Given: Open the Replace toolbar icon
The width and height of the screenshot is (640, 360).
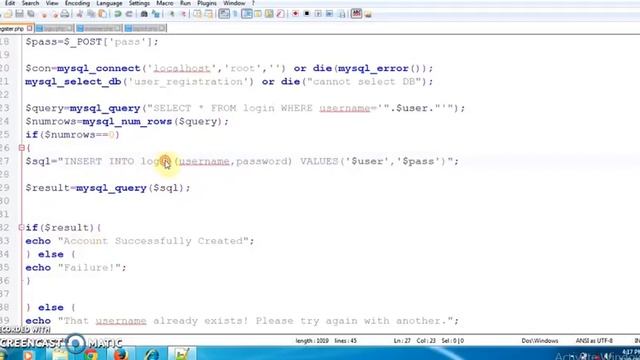Looking at the screenshot, I should (x=156, y=14).
